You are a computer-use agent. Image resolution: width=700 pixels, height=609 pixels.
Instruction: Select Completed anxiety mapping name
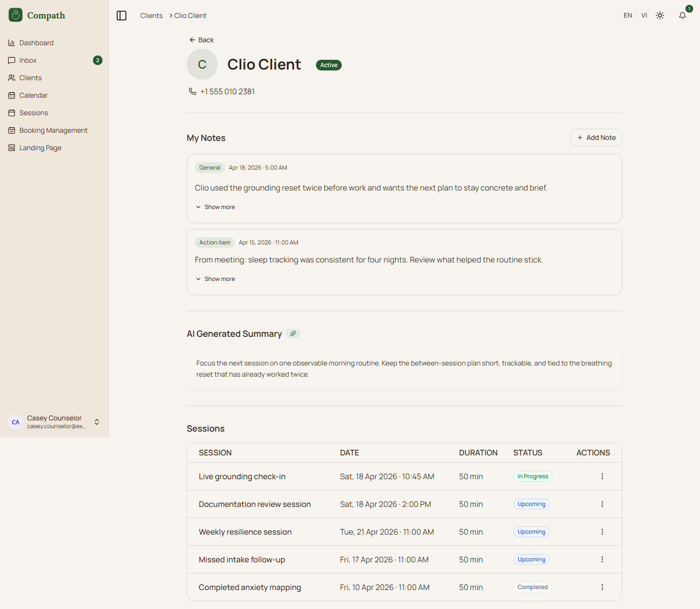[250, 587]
